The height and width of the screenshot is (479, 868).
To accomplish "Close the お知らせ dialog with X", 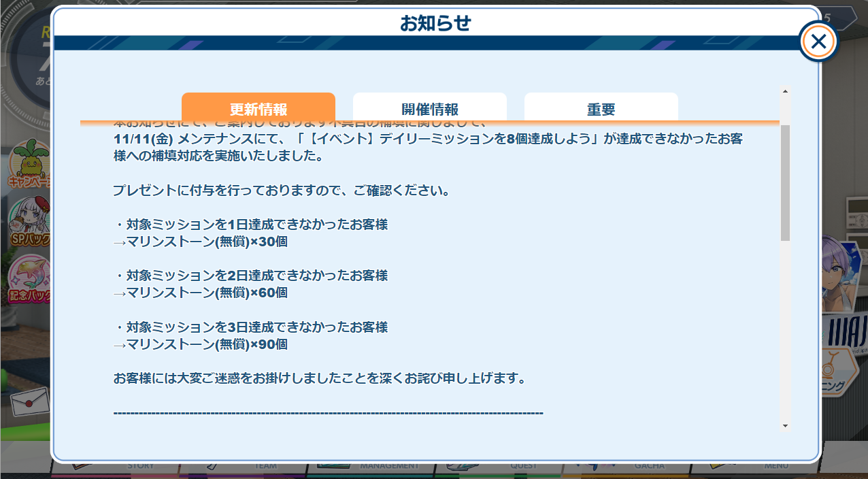I will pyautogui.click(x=819, y=42).
